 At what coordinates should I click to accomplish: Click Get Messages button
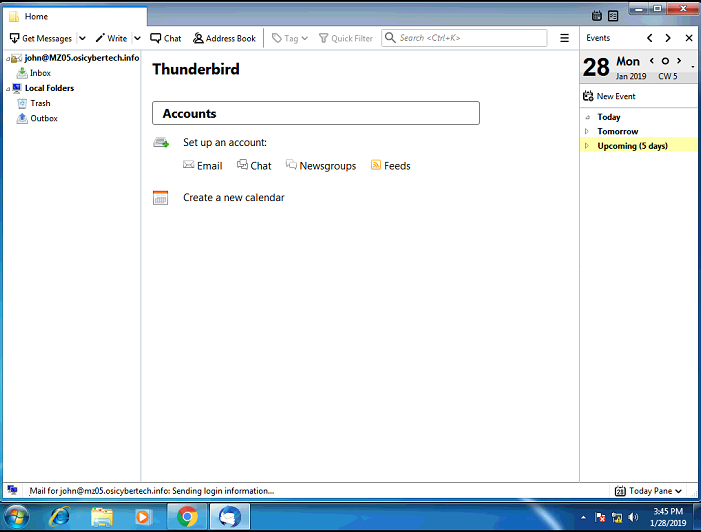click(41, 38)
